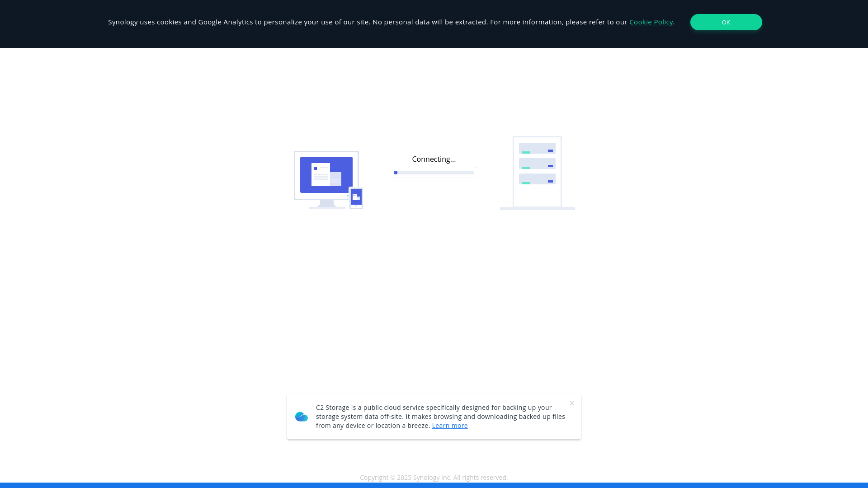Click the server rack illustration

click(x=538, y=173)
